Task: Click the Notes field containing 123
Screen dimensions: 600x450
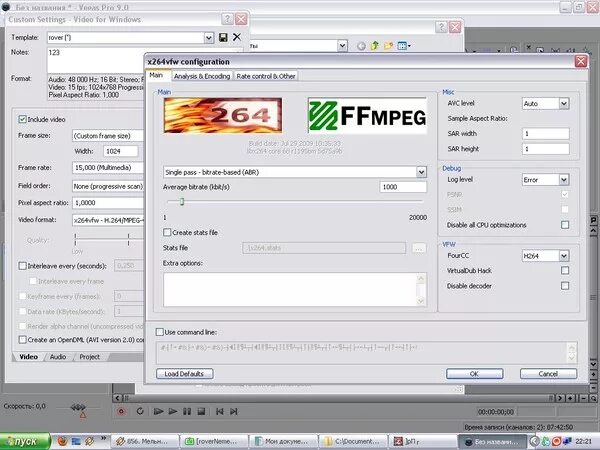Action: [x=96, y=60]
